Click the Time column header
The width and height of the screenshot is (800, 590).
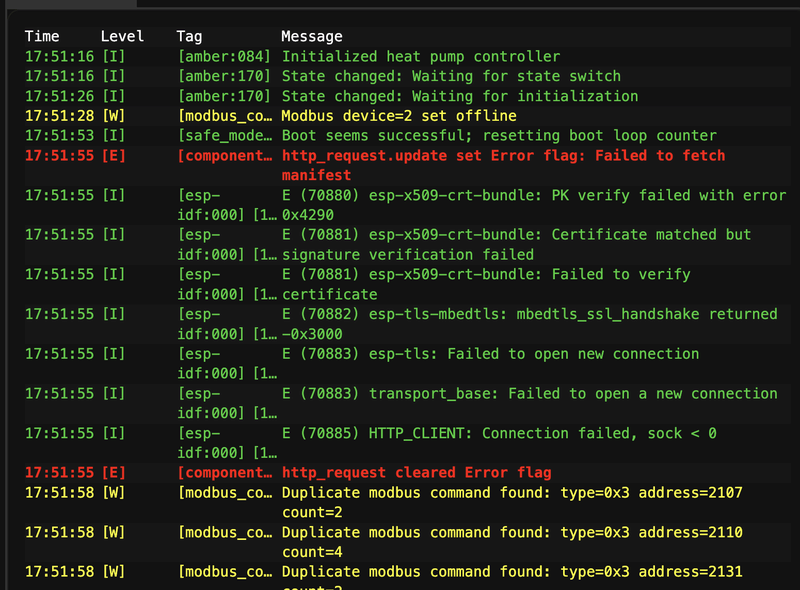tap(42, 36)
